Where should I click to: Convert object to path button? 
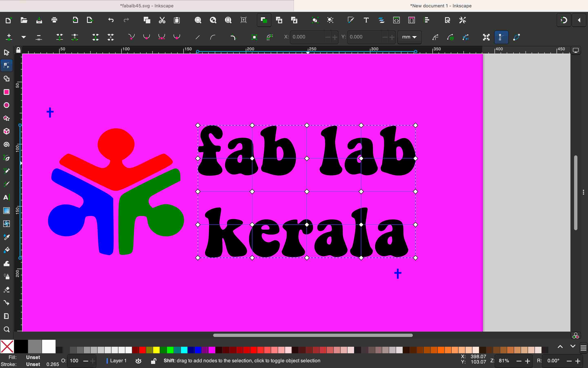(254, 37)
